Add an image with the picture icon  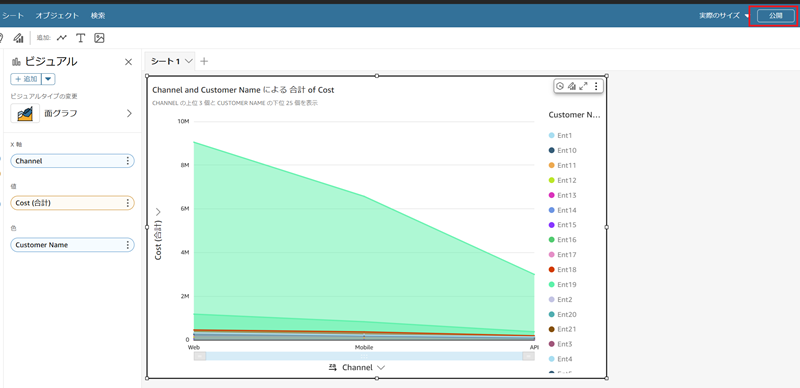click(x=99, y=38)
